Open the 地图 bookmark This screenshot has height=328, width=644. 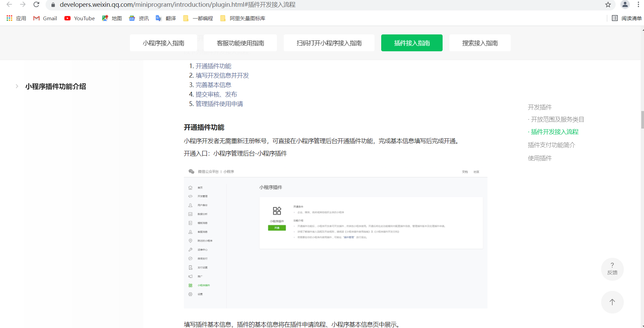pos(112,18)
